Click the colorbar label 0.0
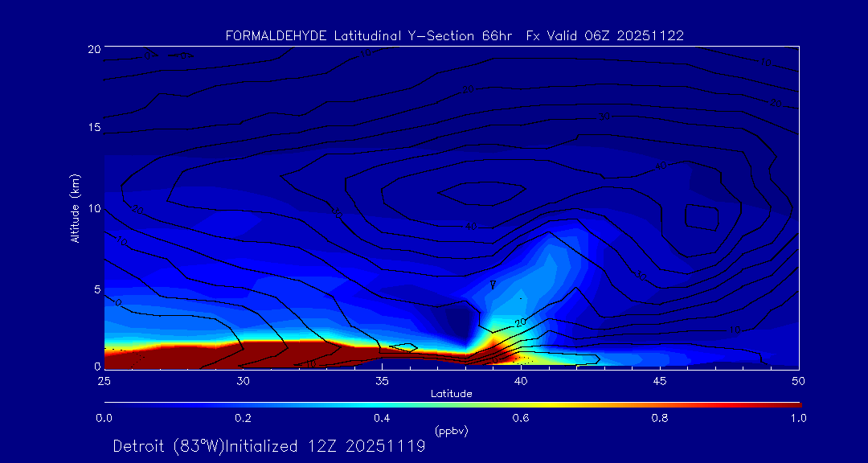This screenshot has width=868, height=463. pyautogui.click(x=104, y=418)
